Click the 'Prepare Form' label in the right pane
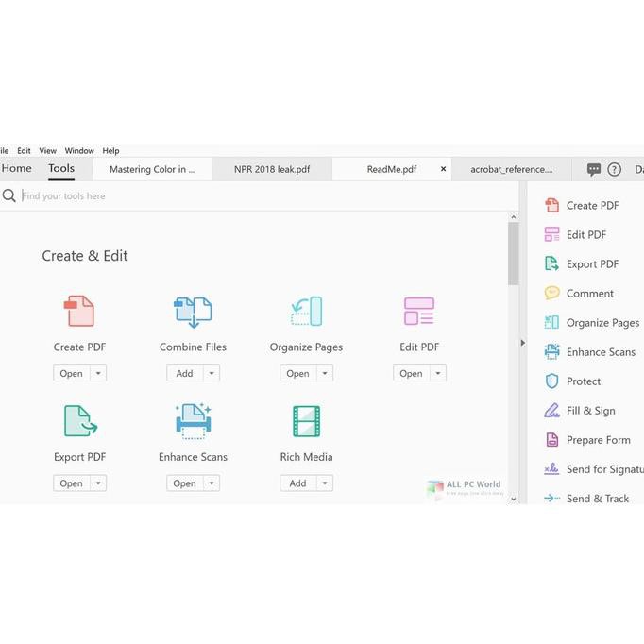This screenshot has width=644, height=644. pyautogui.click(x=598, y=440)
